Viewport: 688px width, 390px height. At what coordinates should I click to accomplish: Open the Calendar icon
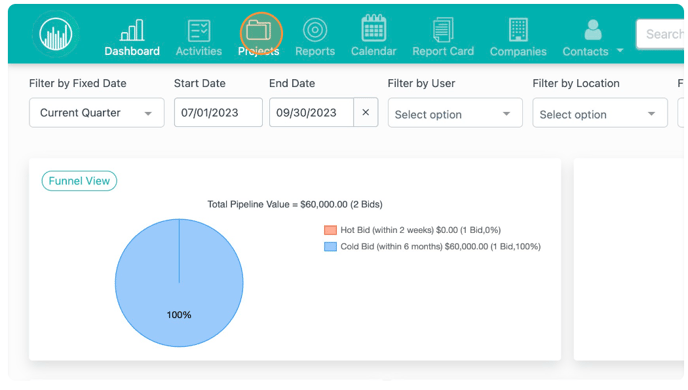[373, 28]
